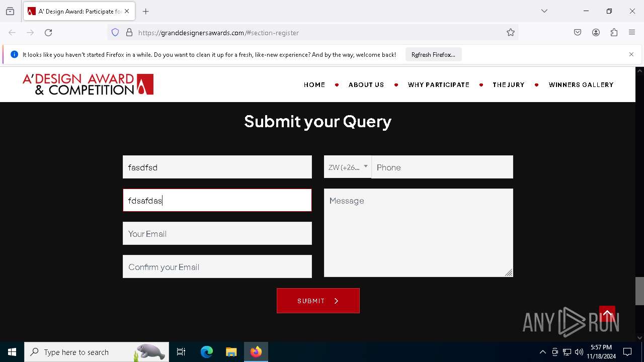Close the A' Design Award tab
The width and height of the screenshot is (644, 362).
[127, 11]
